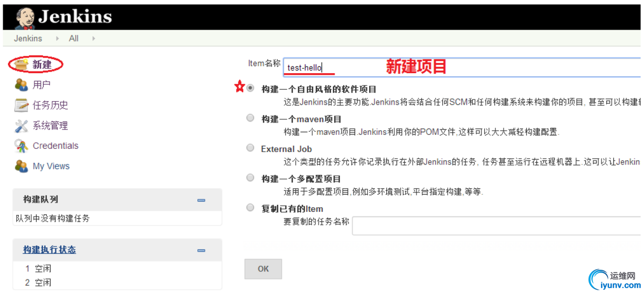Open the My Views sidebar link
The image size is (644, 294).
pos(51,166)
